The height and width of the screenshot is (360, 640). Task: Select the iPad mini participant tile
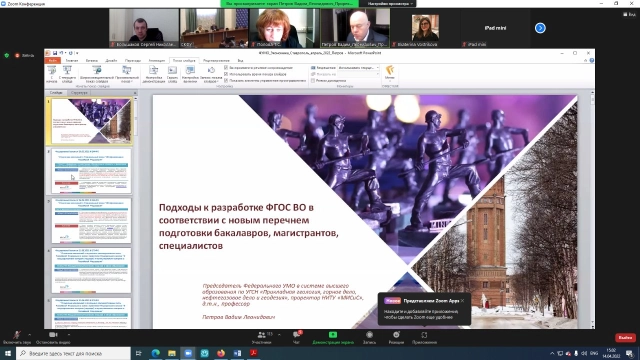click(x=495, y=28)
